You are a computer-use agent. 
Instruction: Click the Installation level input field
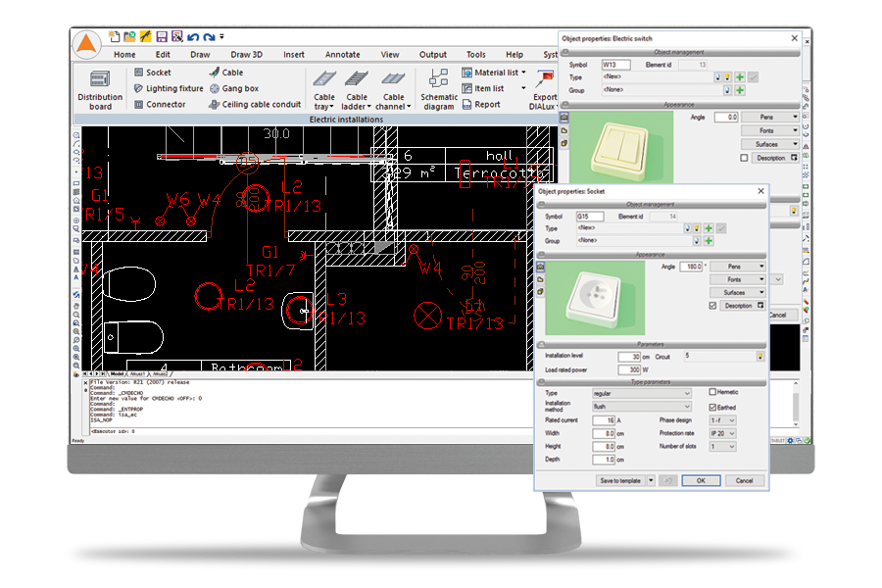[629, 357]
